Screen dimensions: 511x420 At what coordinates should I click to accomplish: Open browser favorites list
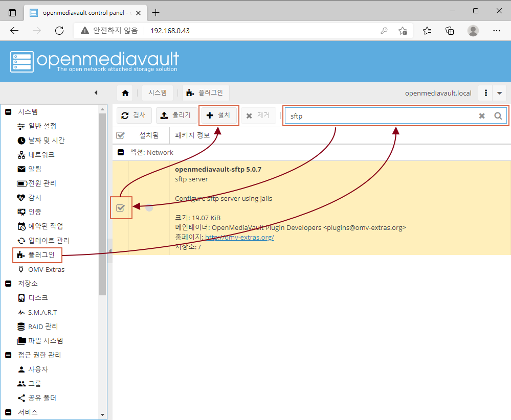tap(427, 31)
